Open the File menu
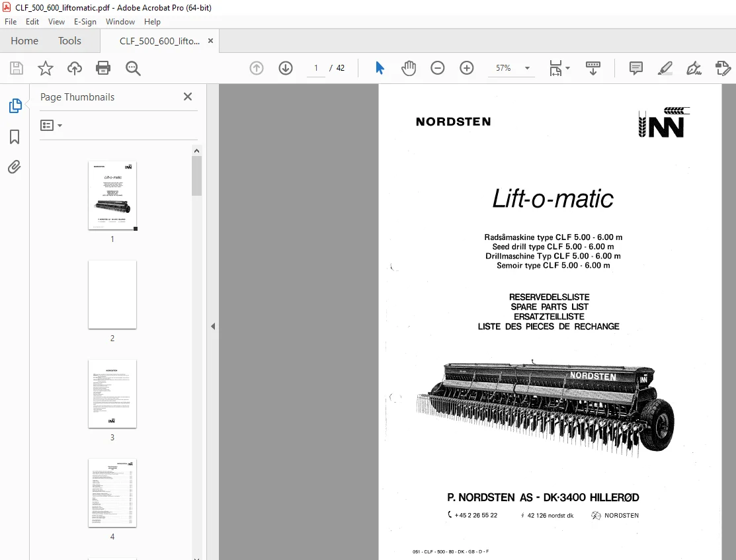This screenshot has height=560, width=736. point(11,22)
